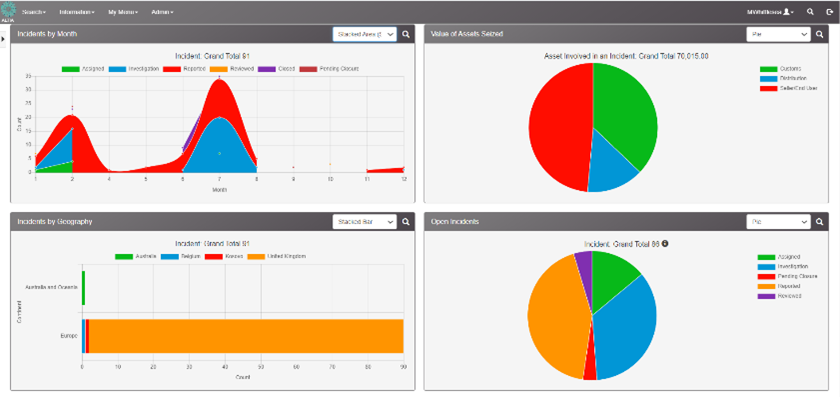Click the Incidents by Month panel title
The height and width of the screenshot is (397, 840).
[x=47, y=34]
